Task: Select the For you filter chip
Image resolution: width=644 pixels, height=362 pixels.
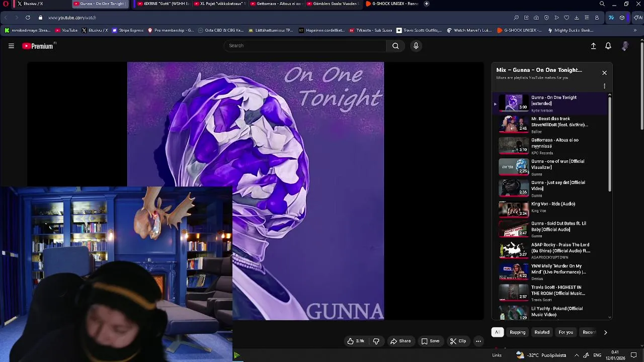Action: (566, 332)
